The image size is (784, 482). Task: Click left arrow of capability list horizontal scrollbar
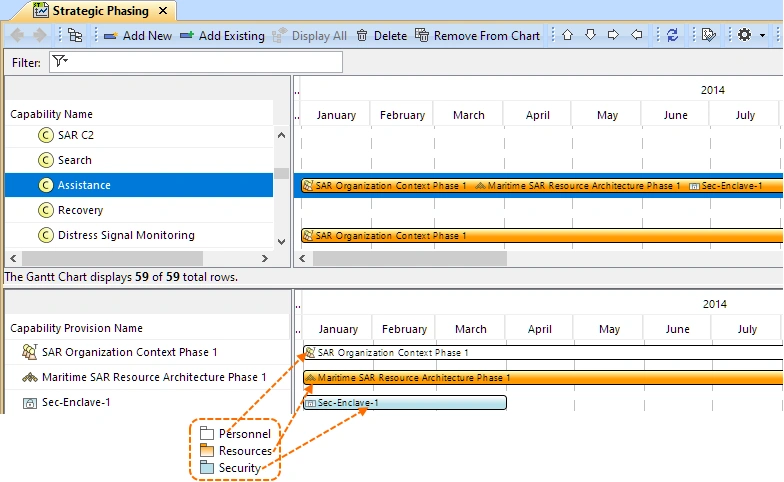[x=13, y=258]
